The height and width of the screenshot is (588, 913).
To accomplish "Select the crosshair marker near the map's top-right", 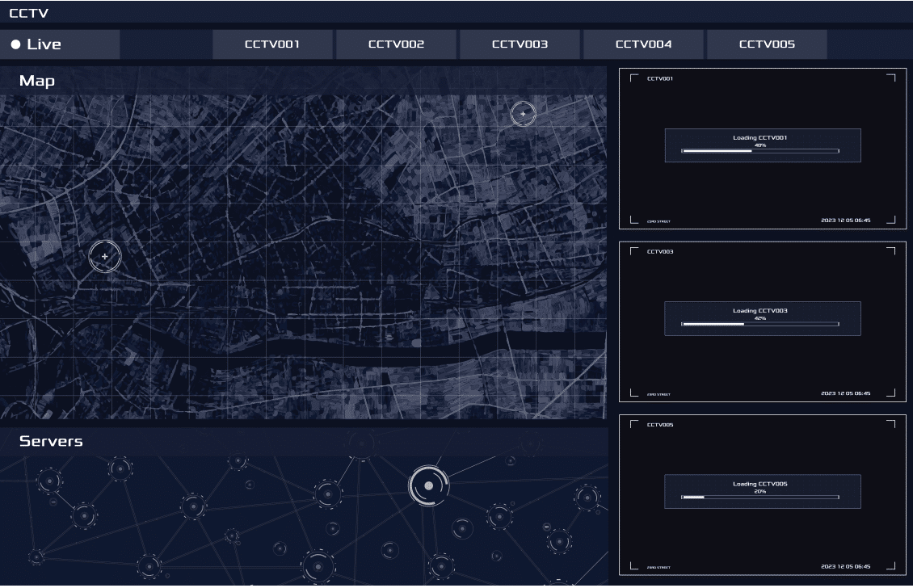I will 523,114.
